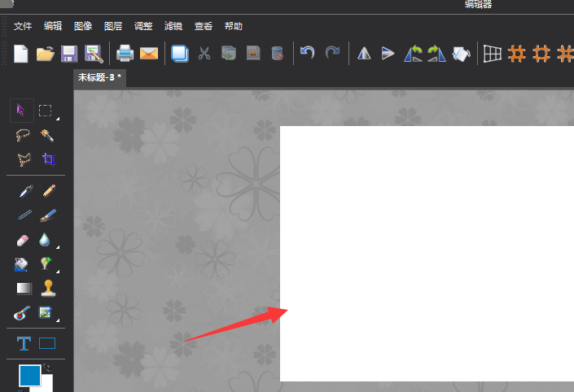Viewport: 574px width, 392px height.
Task: Click the grayed paste-as-image icon
Action: (x=253, y=53)
